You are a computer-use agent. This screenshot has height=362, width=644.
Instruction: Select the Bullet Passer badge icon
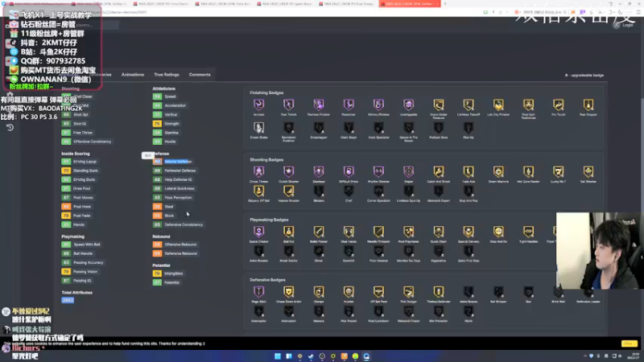coord(319,232)
